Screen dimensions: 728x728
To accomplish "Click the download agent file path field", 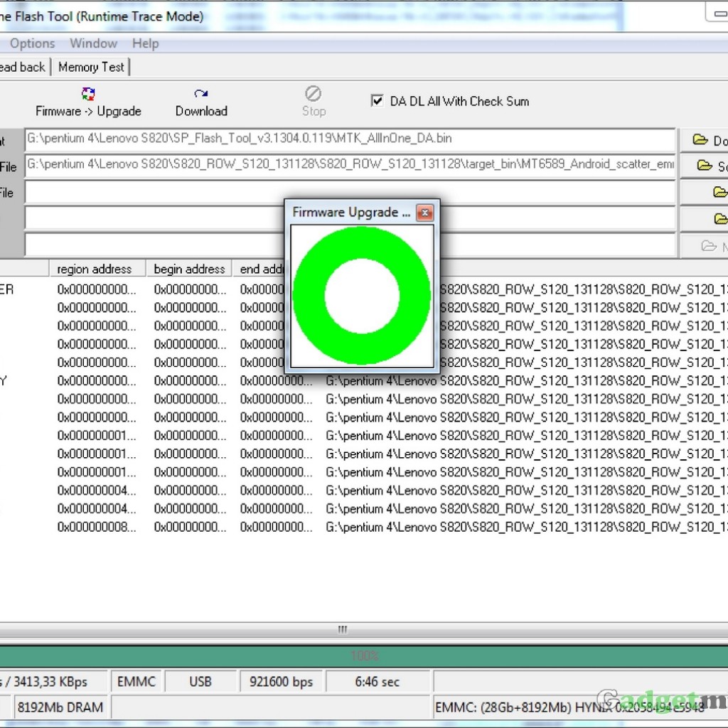I will 350,139.
